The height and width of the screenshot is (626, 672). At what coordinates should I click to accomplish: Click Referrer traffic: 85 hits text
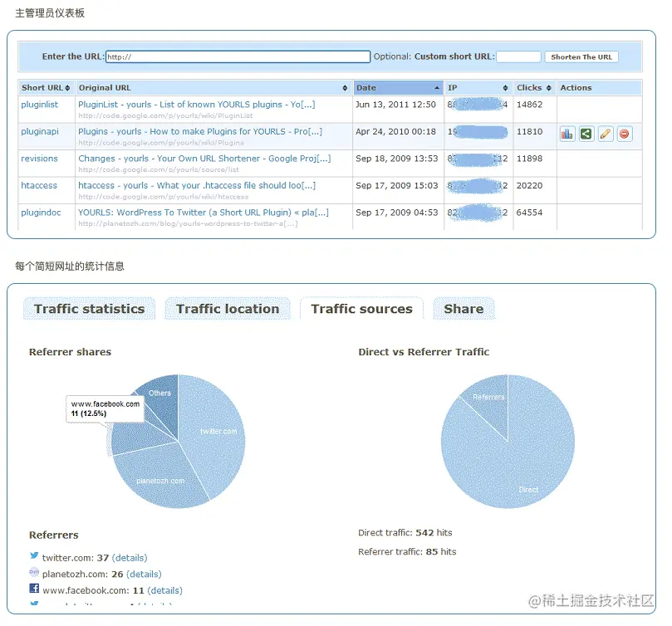pyautogui.click(x=407, y=551)
